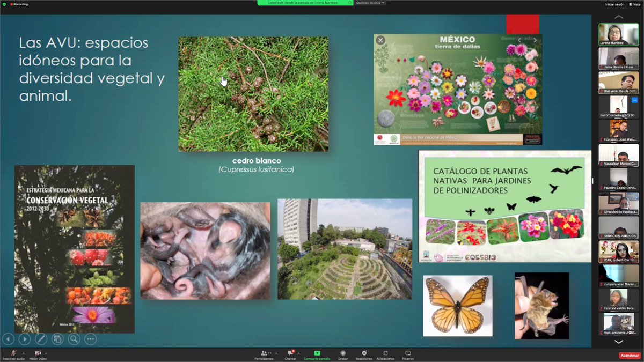The height and width of the screenshot is (362, 644).
Task: Select SERVICIOS PUBLICOS video tile
Action: click(619, 227)
